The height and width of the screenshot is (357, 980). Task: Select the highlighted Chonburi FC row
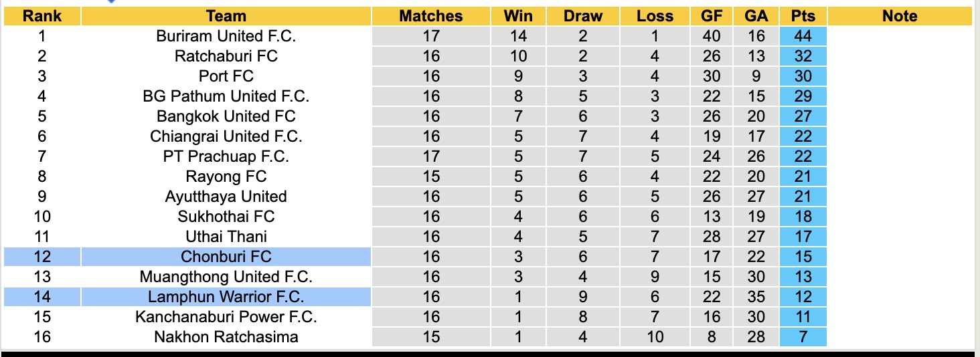[x=226, y=257]
